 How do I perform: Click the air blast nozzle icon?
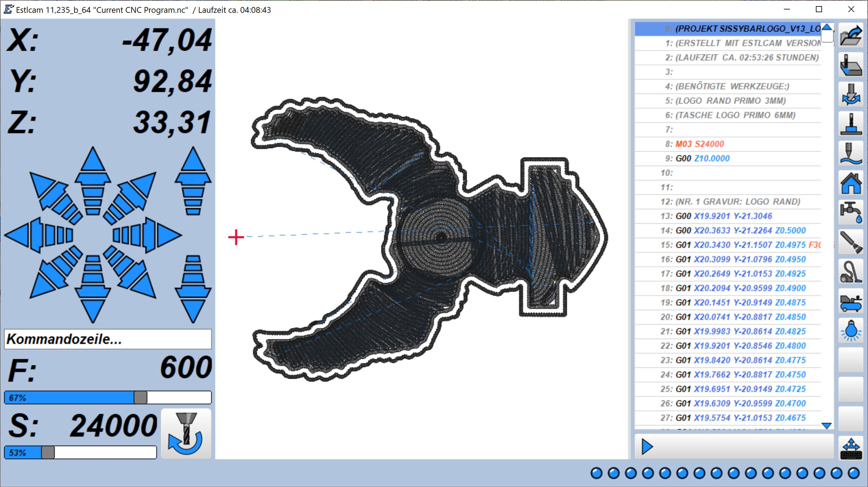[x=851, y=242]
